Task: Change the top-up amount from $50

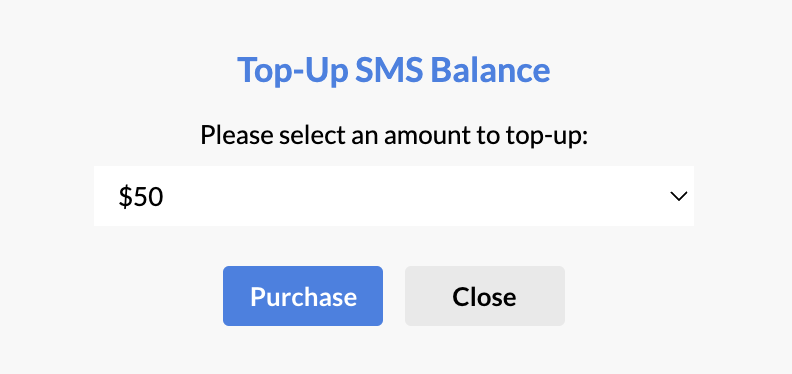Action: tap(393, 196)
